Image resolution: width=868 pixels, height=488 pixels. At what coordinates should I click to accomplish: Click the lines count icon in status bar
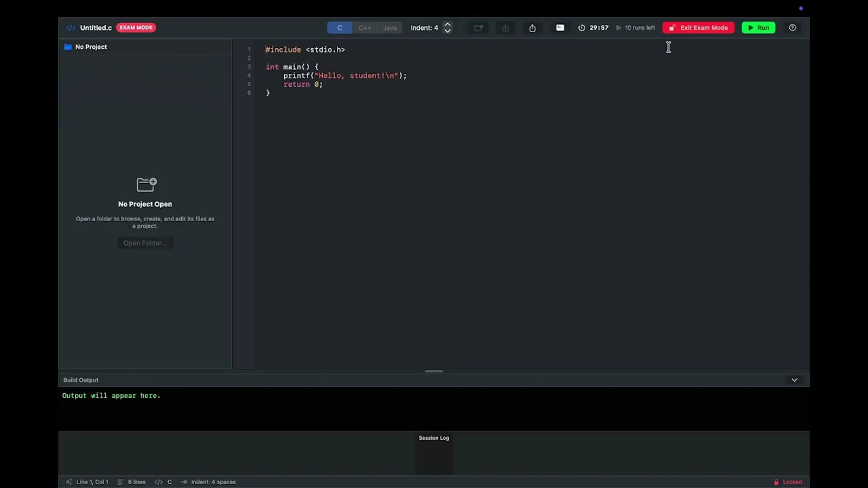coord(120,481)
